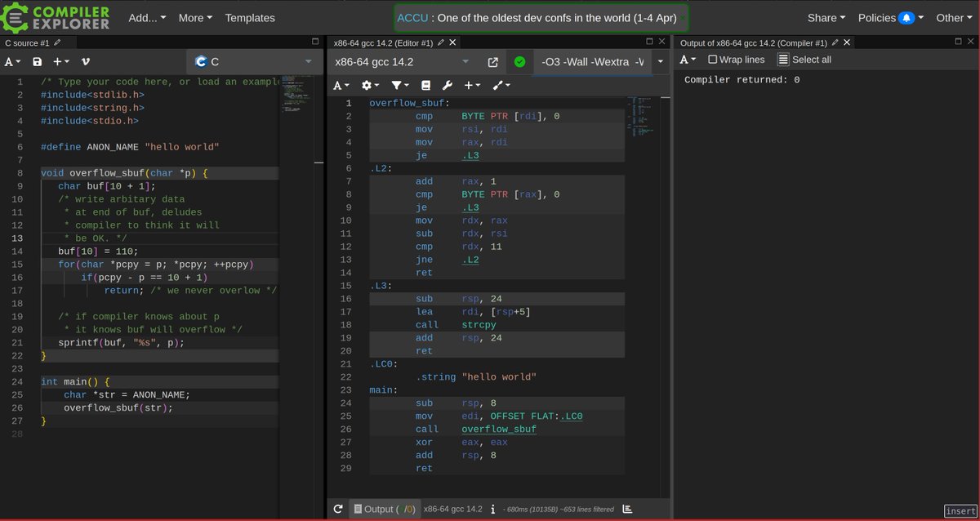Open source editor add-new dropdown
This screenshot has height=521, width=980.
click(x=61, y=61)
